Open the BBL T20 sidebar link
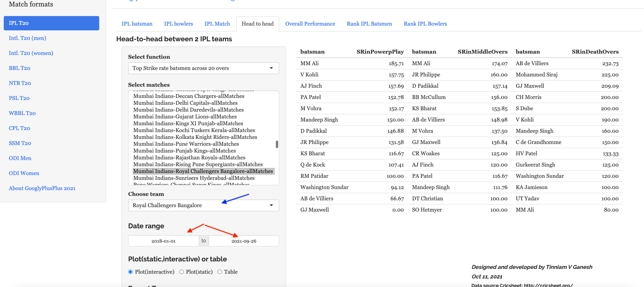The image size is (644, 287). (19, 68)
